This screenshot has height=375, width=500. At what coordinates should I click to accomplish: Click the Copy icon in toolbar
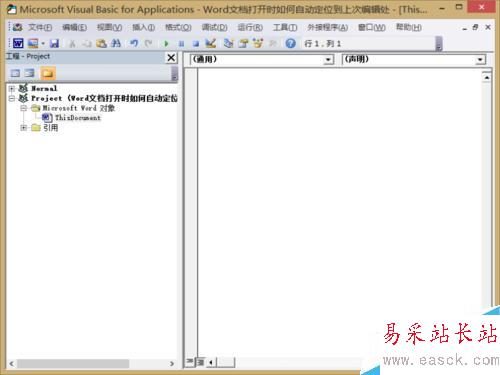(87, 44)
